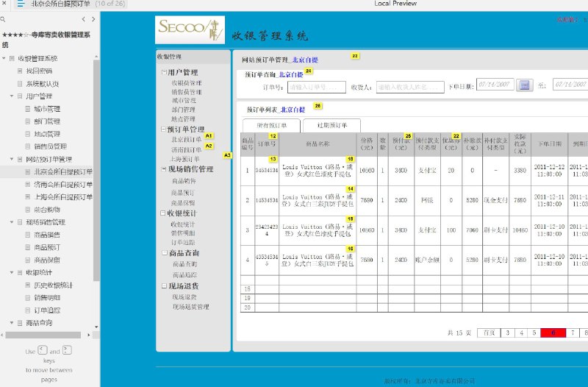The height and width of the screenshot is (387, 588).
Task: Open note marker 24 beside 预订单查询
Action: click(x=309, y=71)
